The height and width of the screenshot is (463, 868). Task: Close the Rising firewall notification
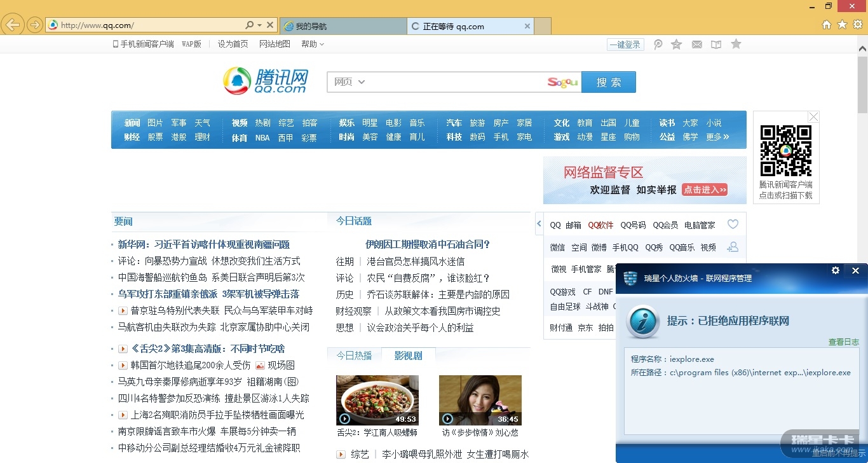coord(855,270)
